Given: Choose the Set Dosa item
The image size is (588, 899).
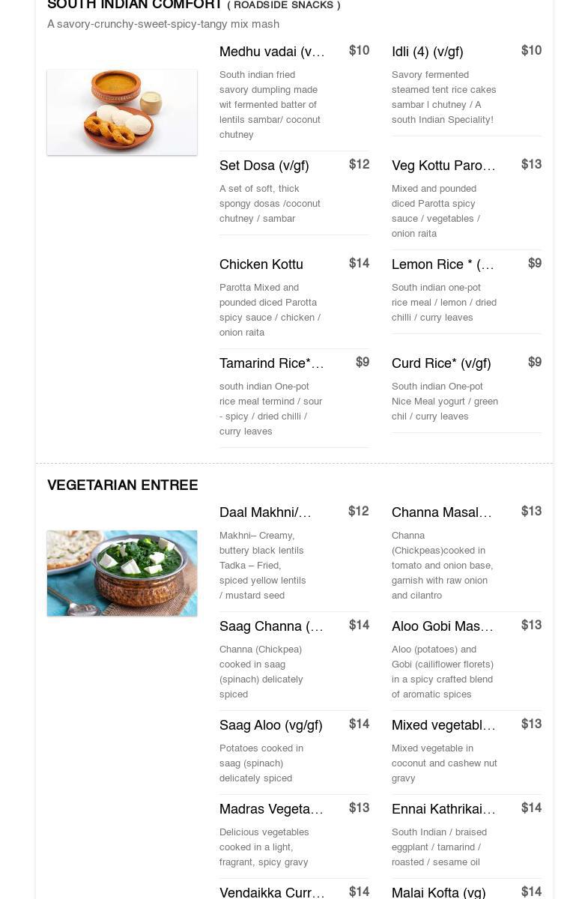Looking at the screenshot, I should point(264,166).
